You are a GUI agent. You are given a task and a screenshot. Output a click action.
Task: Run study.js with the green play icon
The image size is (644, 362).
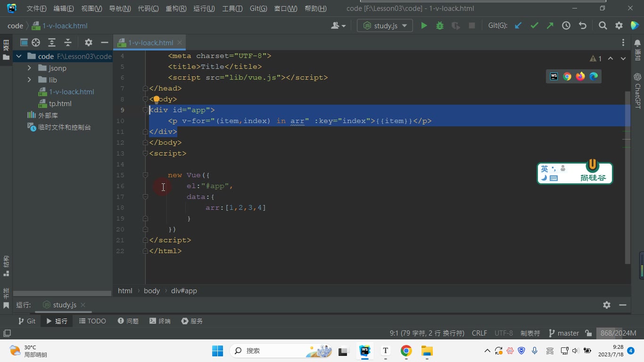tap(424, 26)
